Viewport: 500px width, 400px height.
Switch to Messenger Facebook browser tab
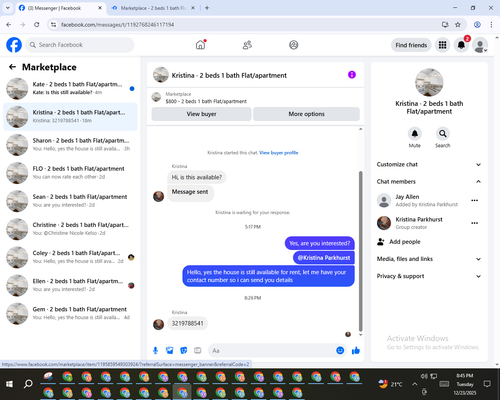[61, 8]
